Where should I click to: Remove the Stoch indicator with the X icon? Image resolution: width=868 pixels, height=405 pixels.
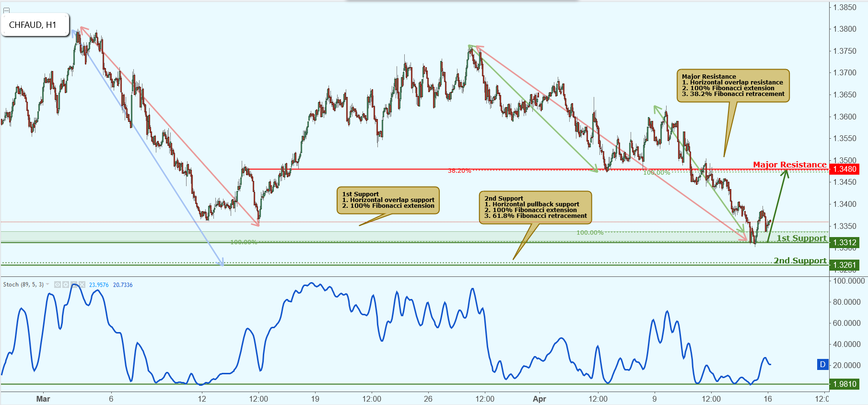pos(82,285)
